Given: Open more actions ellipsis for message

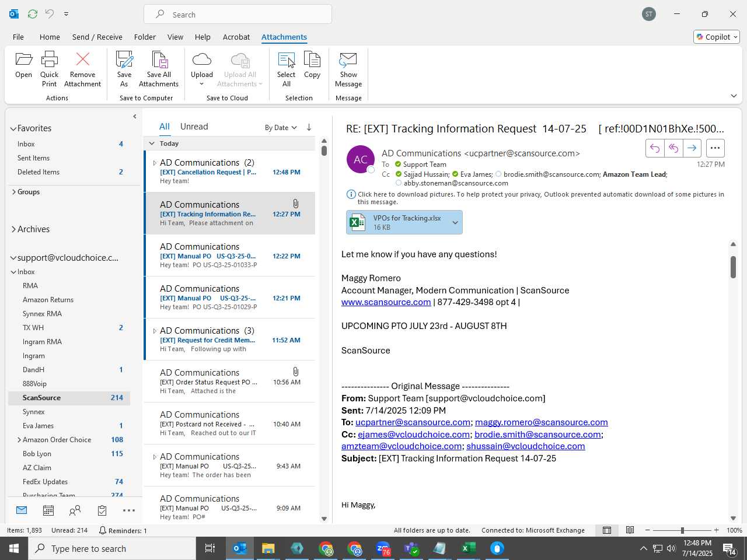Looking at the screenshot, I should [x=715, y=148].
